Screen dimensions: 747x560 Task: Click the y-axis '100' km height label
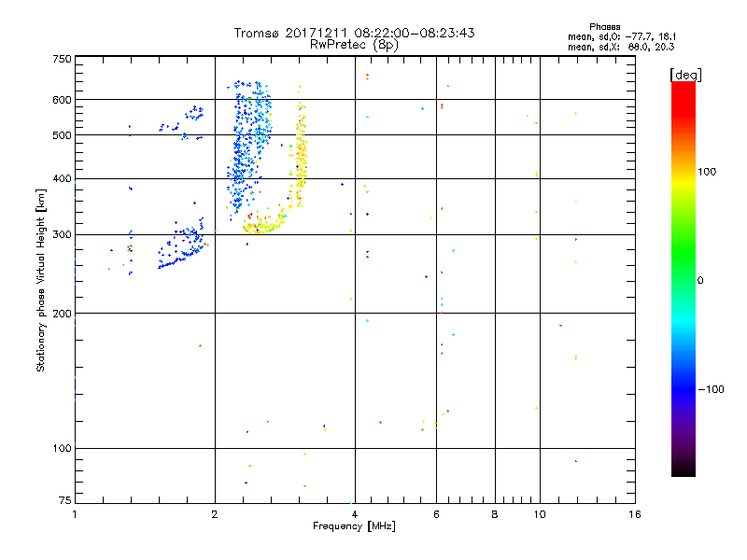[62, 448]
